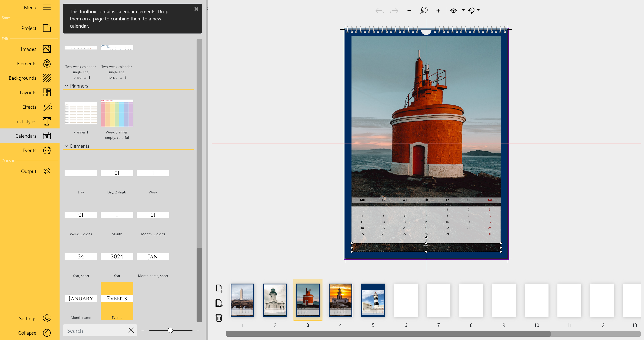Dismiss the toolbox hint tooltip
This screenshot has width=644, height=340.
coord(196,9)
